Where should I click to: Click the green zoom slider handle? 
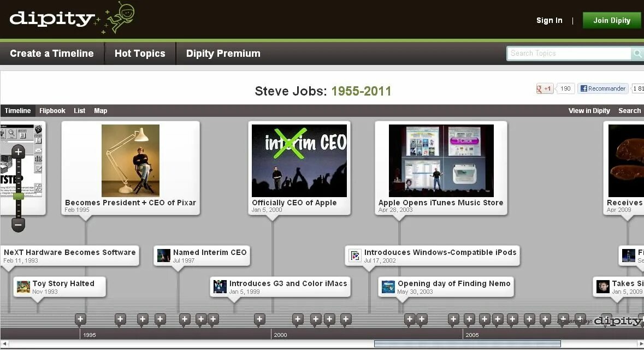pos(18,197)
